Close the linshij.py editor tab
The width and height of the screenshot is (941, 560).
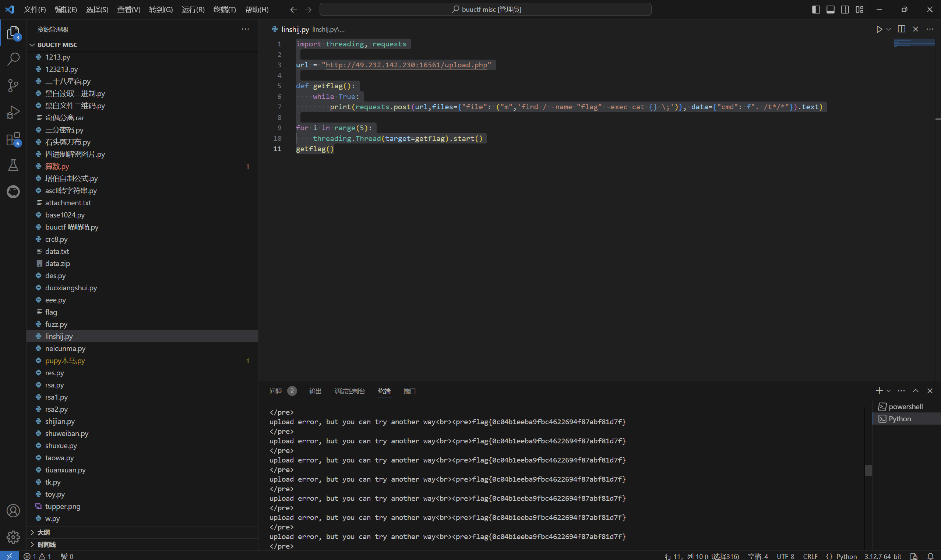coord(915,29)
